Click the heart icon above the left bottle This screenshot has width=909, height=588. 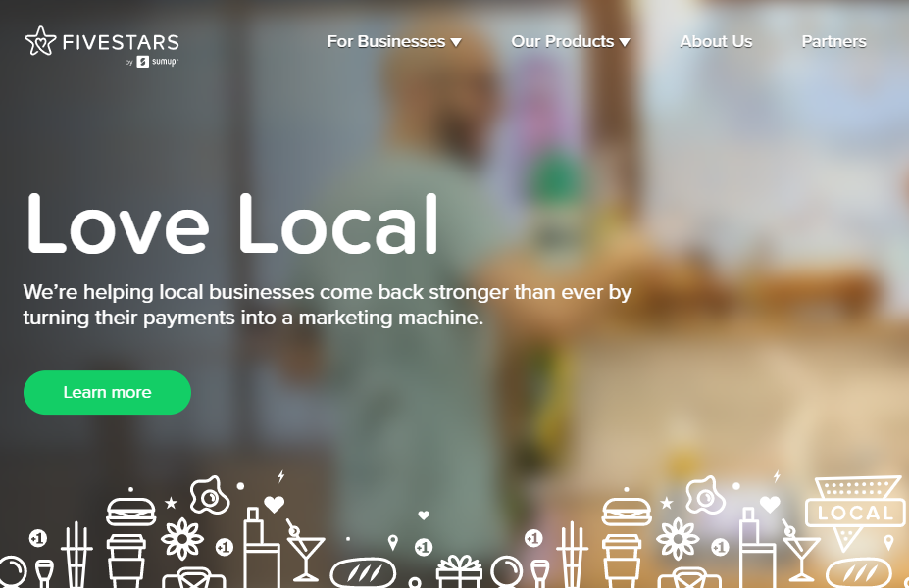point(275,504)
